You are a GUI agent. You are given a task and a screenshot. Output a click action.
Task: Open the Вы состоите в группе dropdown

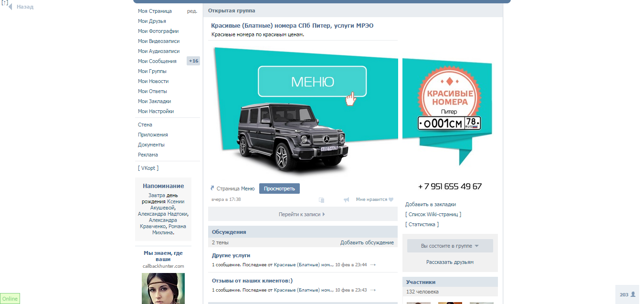[450, 246]
